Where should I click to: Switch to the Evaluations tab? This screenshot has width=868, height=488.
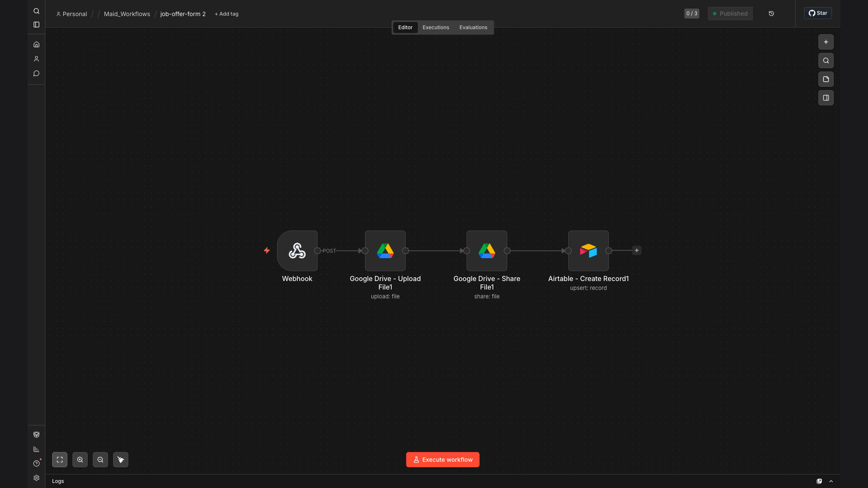pyautogui.click(x=473, y=28)
